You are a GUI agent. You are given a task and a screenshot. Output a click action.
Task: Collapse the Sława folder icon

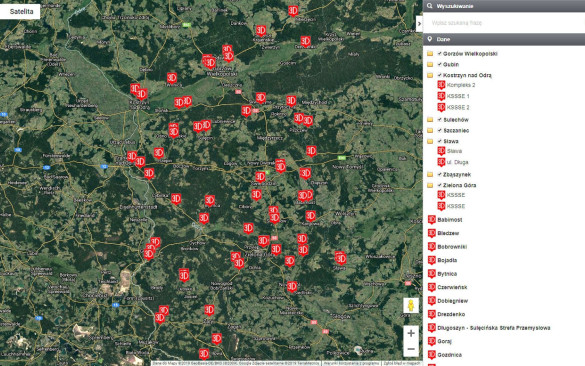point(430,141)
